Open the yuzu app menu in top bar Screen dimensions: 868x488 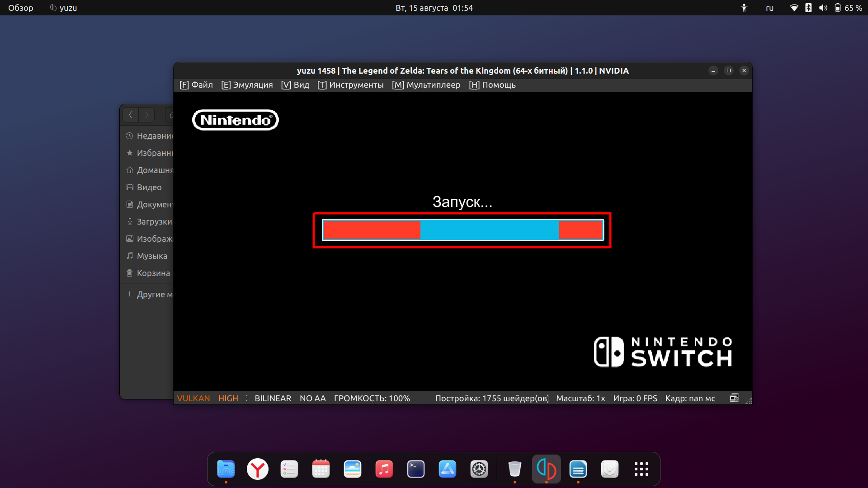[63, 8]
